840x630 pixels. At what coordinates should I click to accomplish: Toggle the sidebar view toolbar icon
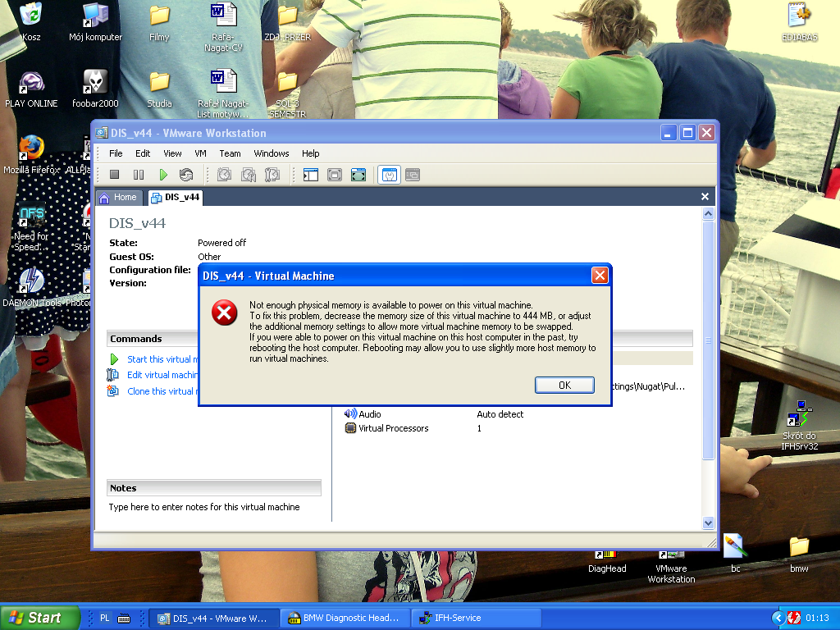[310, 175]
